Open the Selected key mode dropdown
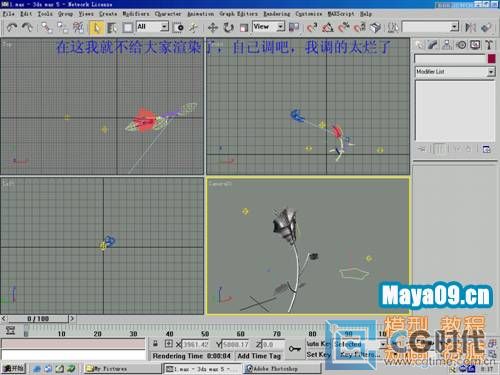This screenshot has height=375, width=500. coord(360,344)
